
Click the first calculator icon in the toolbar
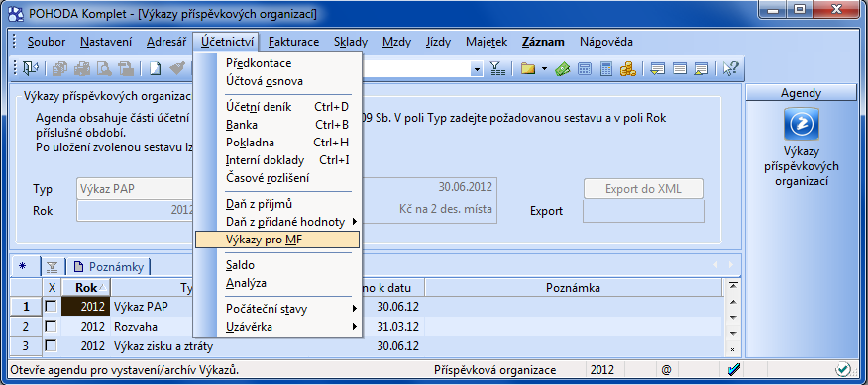tap(584, 68)
